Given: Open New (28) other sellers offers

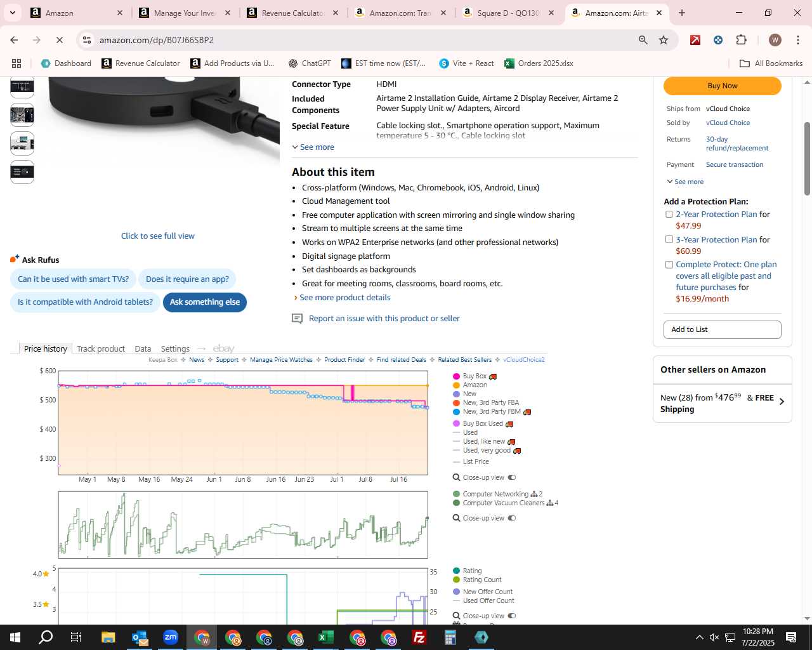Looking at the screenshot, I should coord(722,403).
